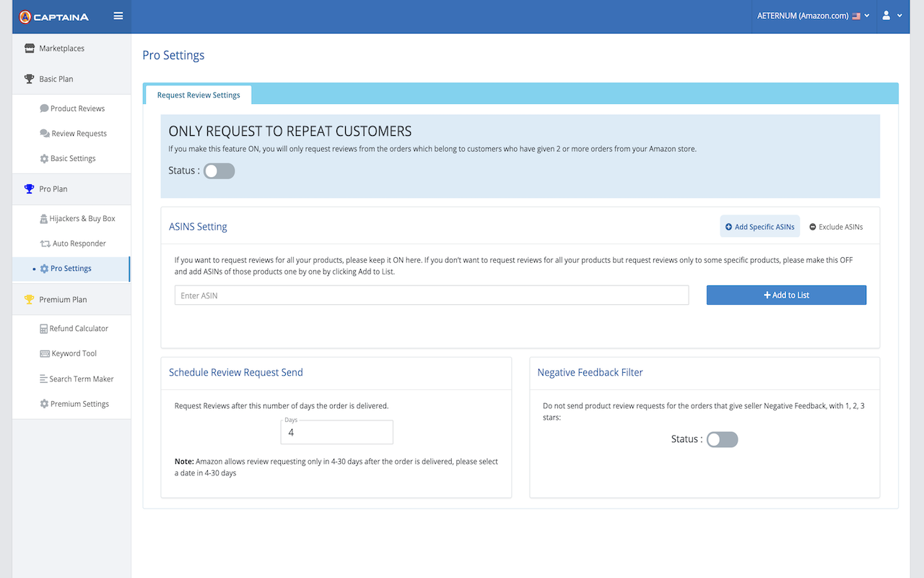Click inside the Enter ASIN input field
924x578 pixels.
pyautogui.click(x=431, y=295)
